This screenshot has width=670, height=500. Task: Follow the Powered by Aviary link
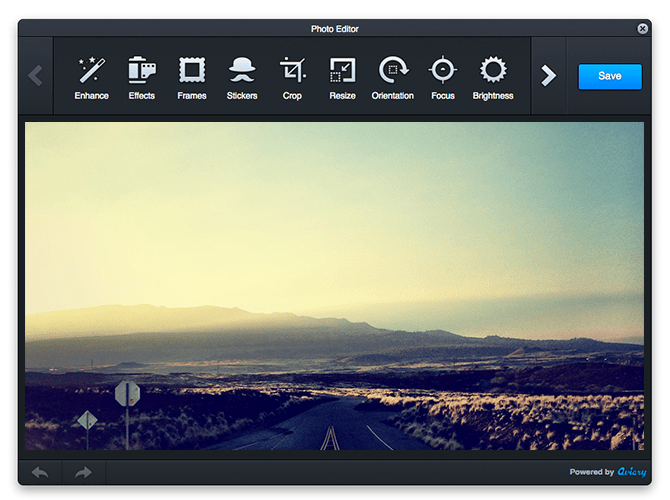[610, 472]
